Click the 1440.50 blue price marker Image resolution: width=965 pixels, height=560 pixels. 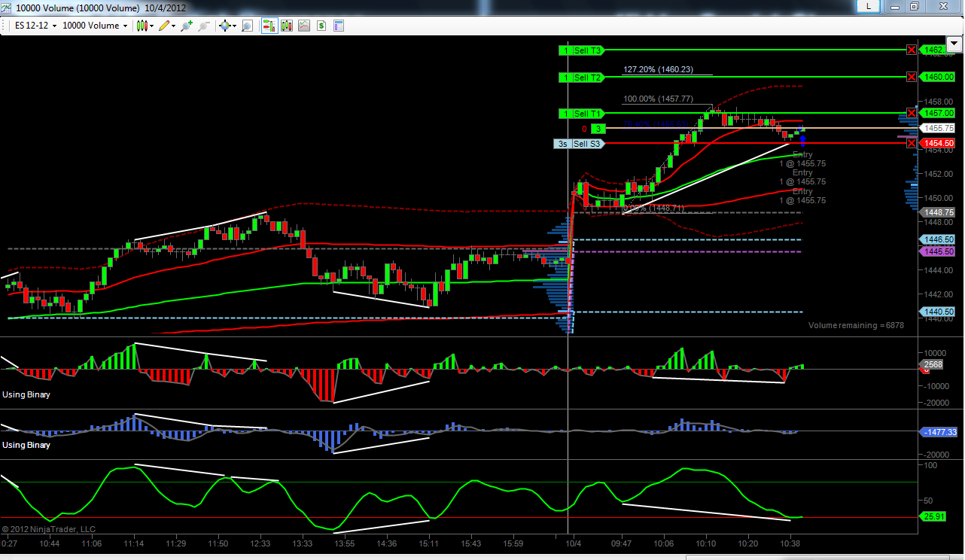tap(939, 312)
